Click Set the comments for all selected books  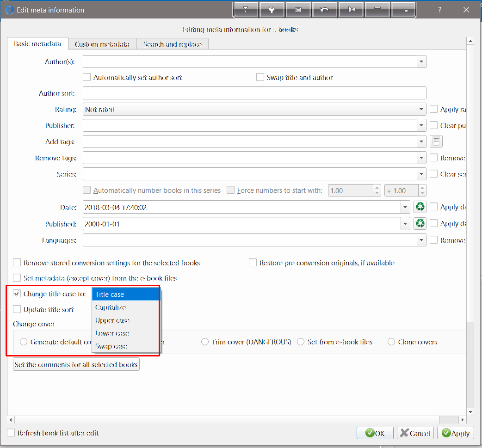click(76, 364)
